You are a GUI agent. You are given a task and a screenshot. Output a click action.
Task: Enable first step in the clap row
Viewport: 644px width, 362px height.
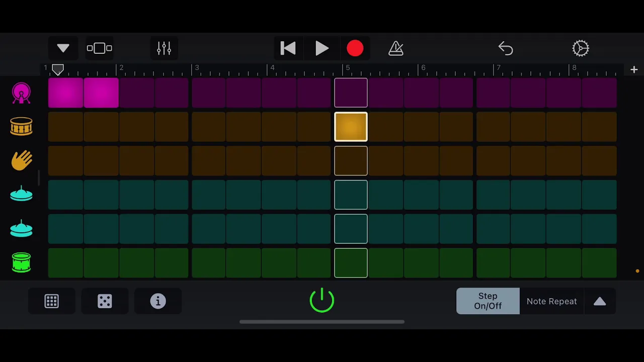coord(65,161)
